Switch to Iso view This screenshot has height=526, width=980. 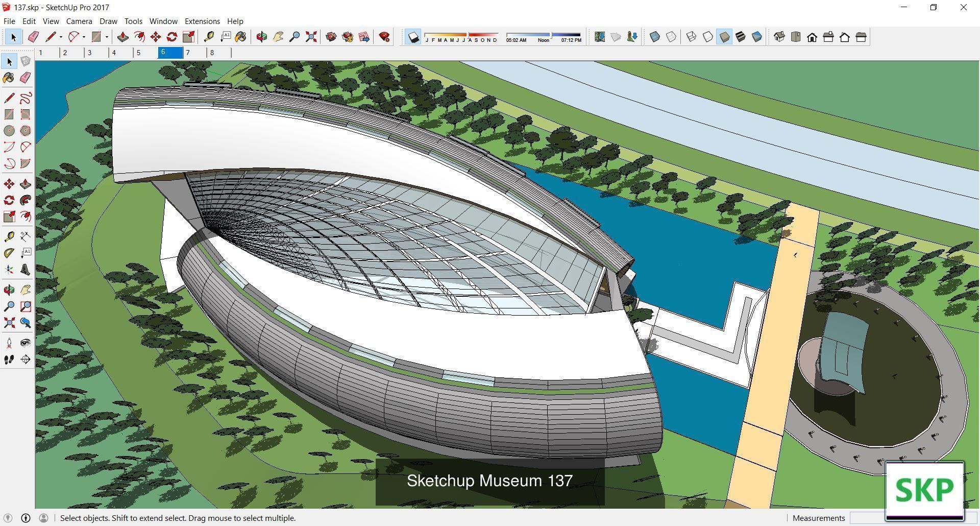779,37
